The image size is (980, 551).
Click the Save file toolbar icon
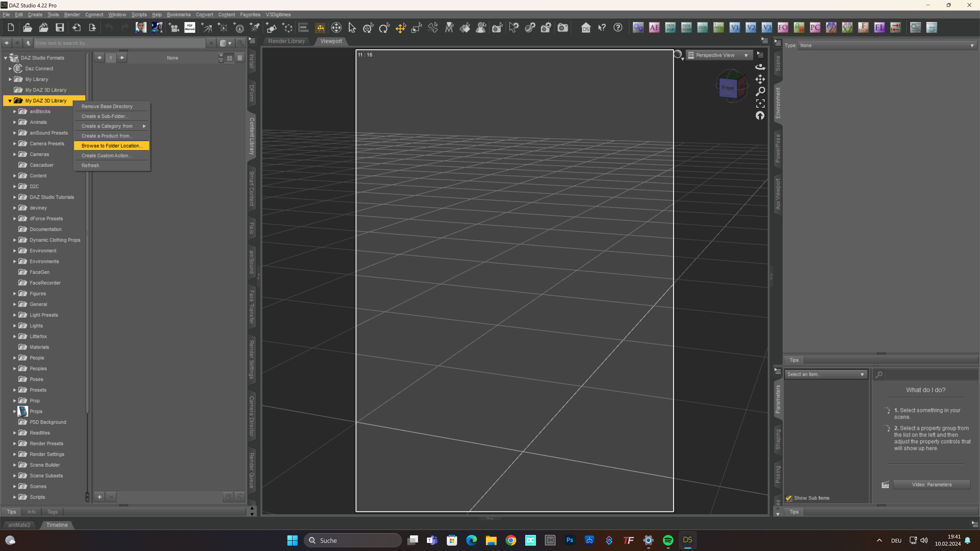(60, 27)
